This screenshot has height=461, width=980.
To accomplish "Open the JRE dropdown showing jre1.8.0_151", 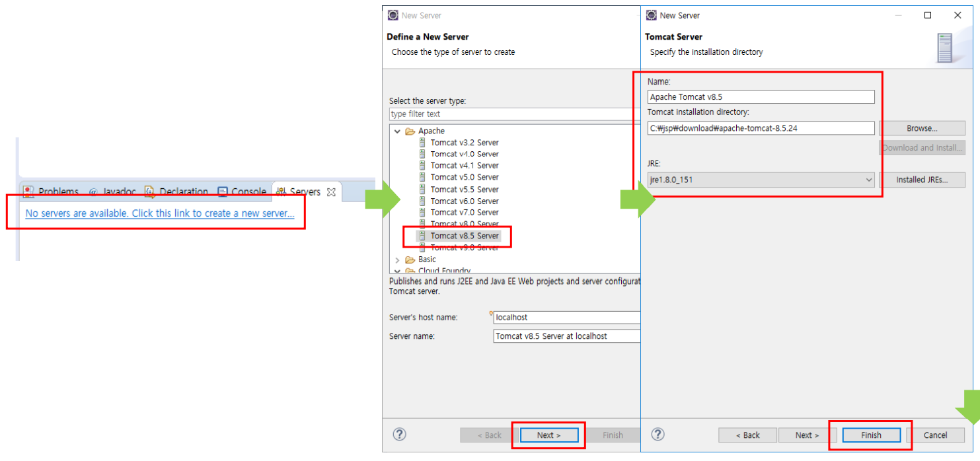I will [761, 180].
